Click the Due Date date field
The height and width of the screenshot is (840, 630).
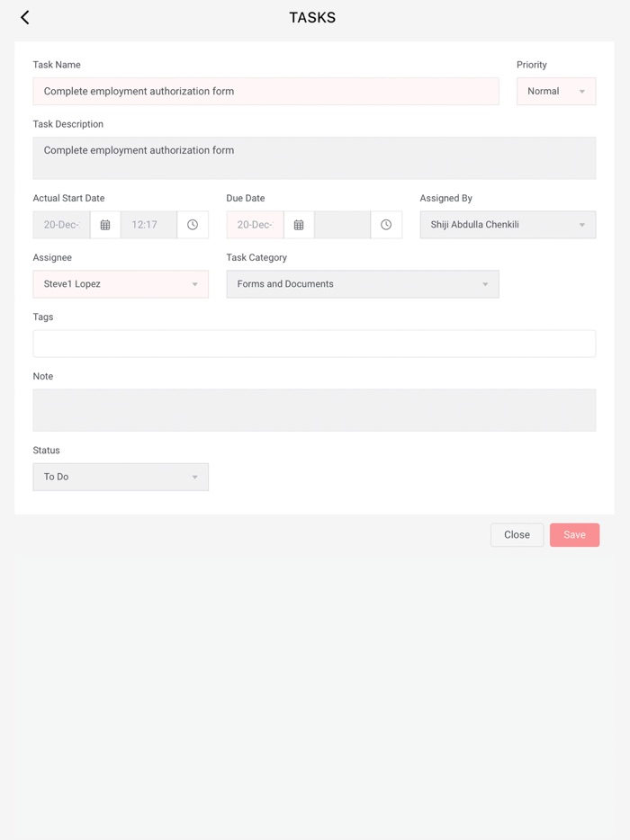255,225
